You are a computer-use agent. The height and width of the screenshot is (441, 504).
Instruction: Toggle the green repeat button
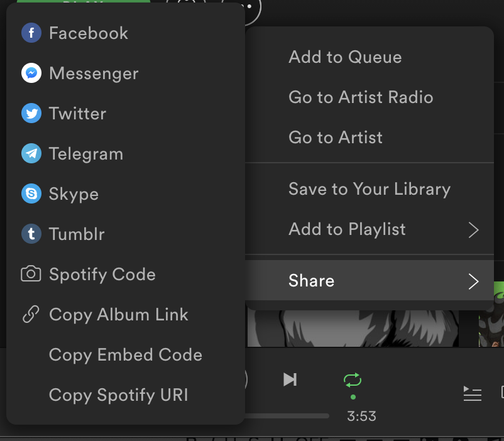(x=353, y=380)
